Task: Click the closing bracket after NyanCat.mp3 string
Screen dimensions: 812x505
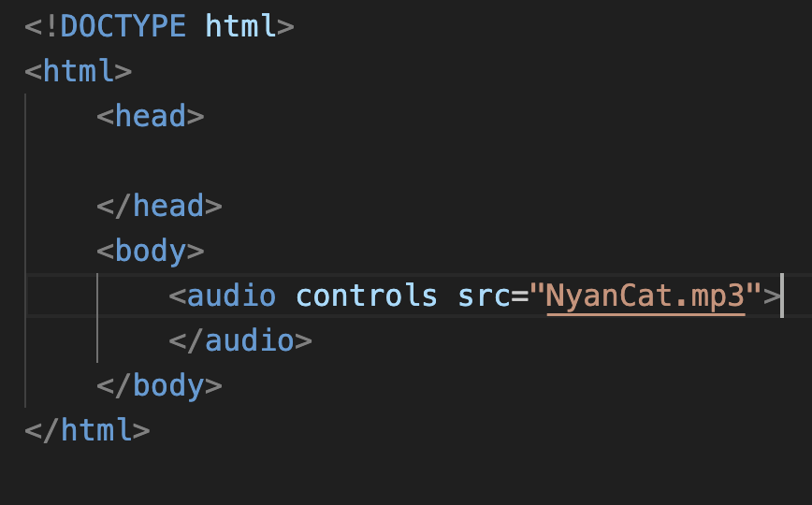Action: click(772, 296)
